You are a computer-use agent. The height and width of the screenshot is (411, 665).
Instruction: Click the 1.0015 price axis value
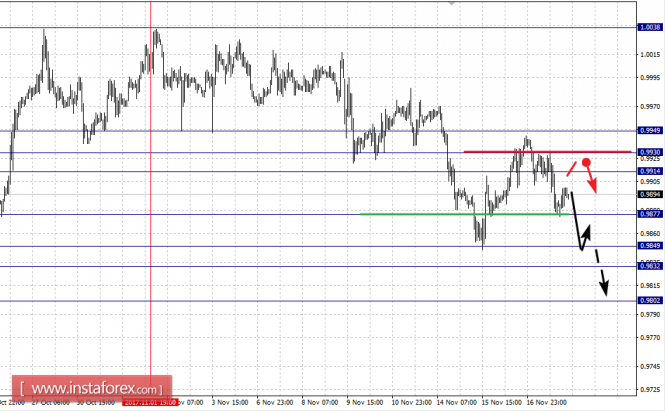click(650, 54)
